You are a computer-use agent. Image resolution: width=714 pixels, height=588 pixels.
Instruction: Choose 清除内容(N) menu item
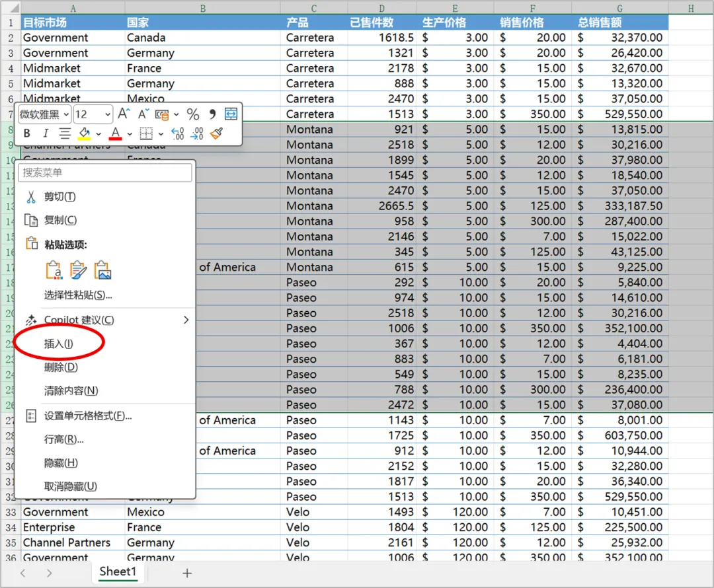(104, 391)
